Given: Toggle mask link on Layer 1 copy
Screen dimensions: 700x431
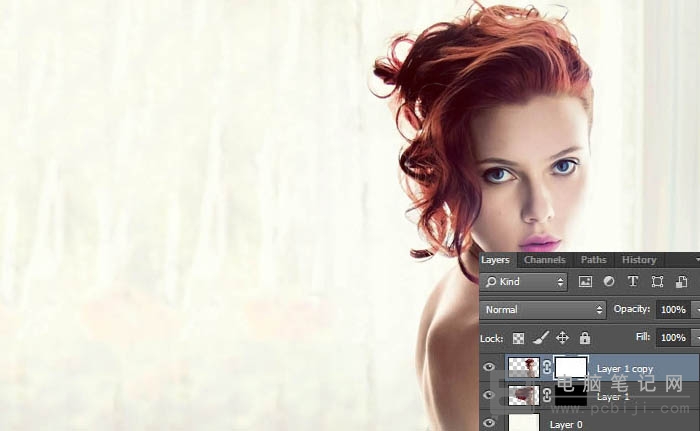Looking at the screenshot, I should coord(547,368).
